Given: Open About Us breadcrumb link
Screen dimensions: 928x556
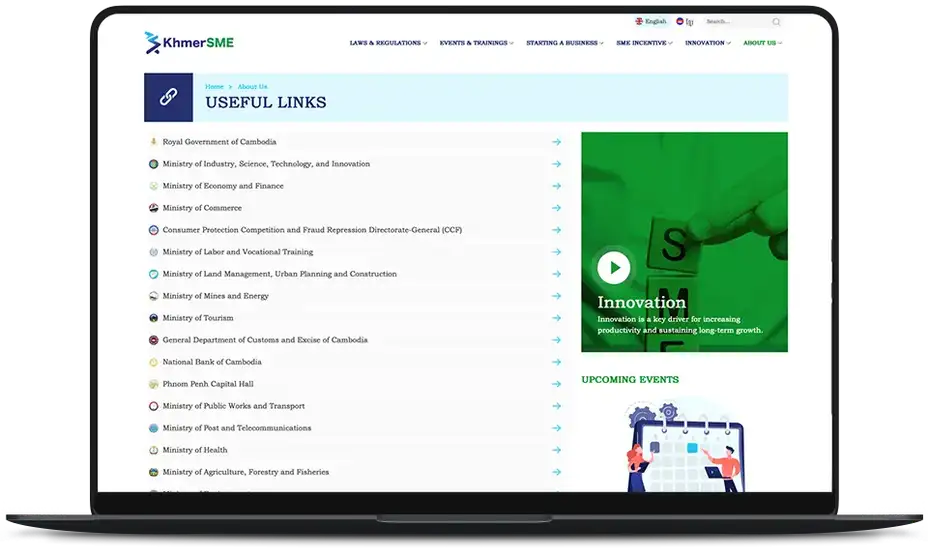Looking at the screenshot, I should click(253, 87).
